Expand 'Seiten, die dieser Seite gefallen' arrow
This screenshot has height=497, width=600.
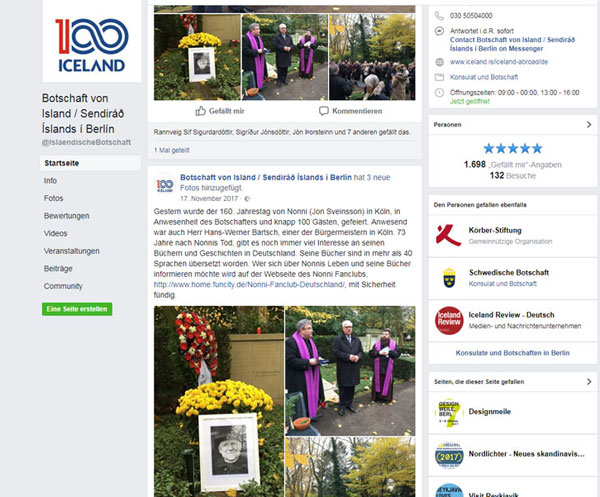(x=589, y=381)
